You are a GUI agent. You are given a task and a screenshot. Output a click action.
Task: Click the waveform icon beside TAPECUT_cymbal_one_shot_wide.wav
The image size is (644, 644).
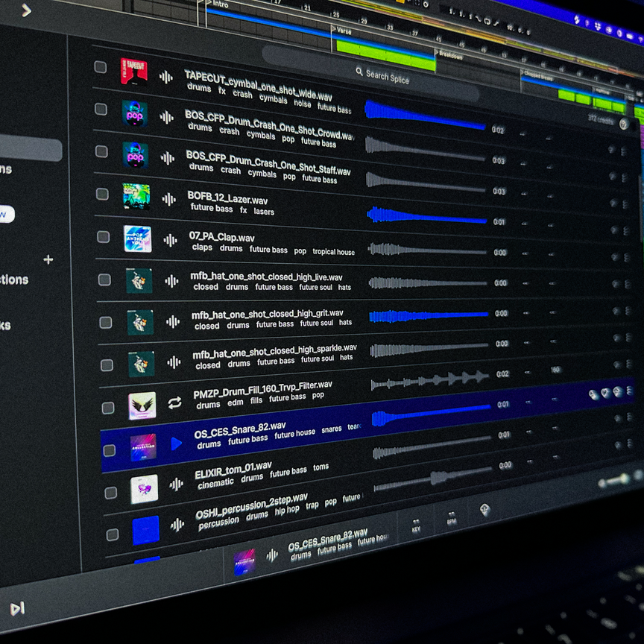tap(170, 78)
